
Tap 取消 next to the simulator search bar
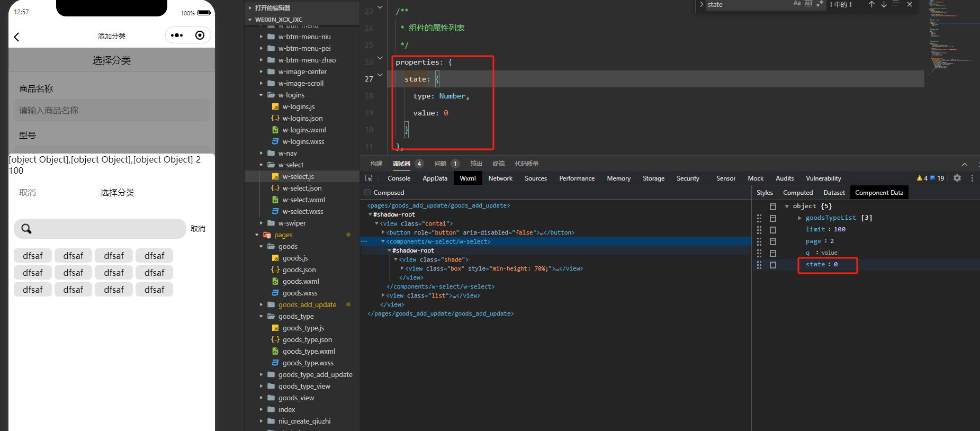pyautogui.click(x=198, y=229)
